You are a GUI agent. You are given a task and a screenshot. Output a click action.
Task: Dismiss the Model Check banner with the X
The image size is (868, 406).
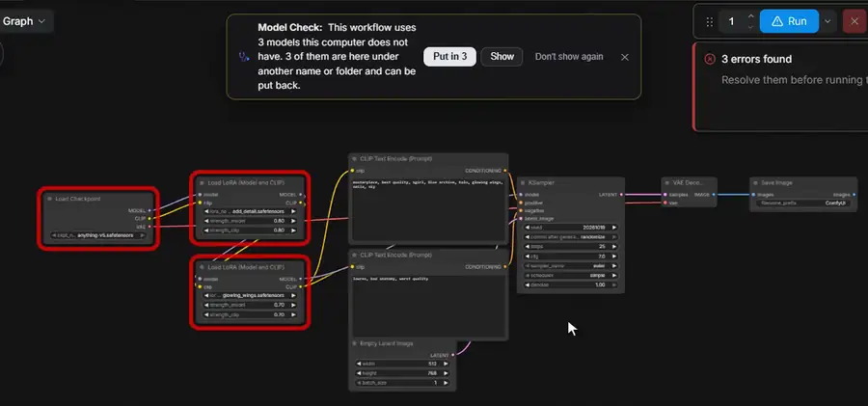(624, 57)
